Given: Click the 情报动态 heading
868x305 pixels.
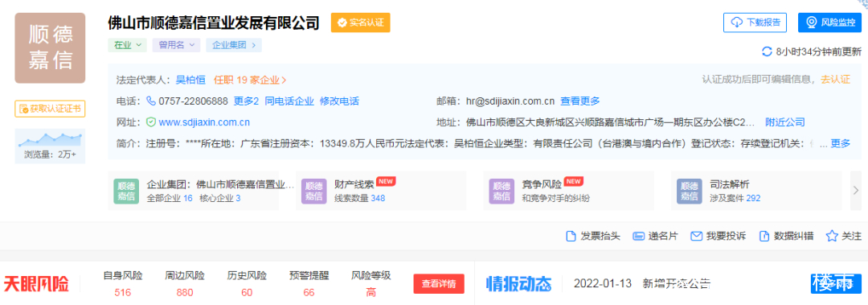Looking at the screenshot, I should [x=518, y=284].
